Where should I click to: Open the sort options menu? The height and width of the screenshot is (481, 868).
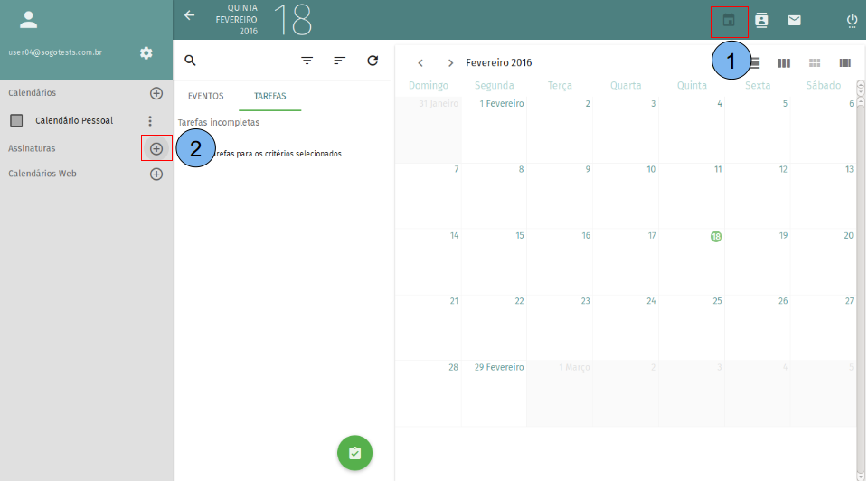pyautogui.click(x=340, y=61)
